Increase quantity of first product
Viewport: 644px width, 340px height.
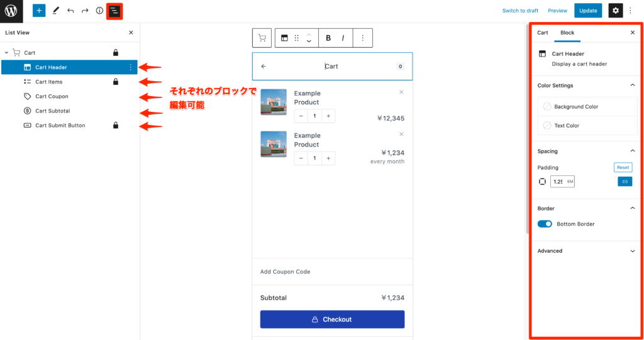pyautogui.click(x=328, y=116)
